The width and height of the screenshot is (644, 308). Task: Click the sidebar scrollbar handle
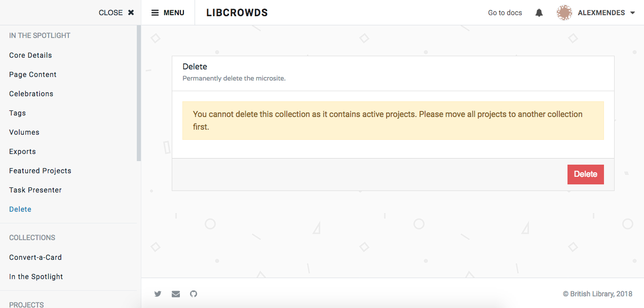pos(138,91)
